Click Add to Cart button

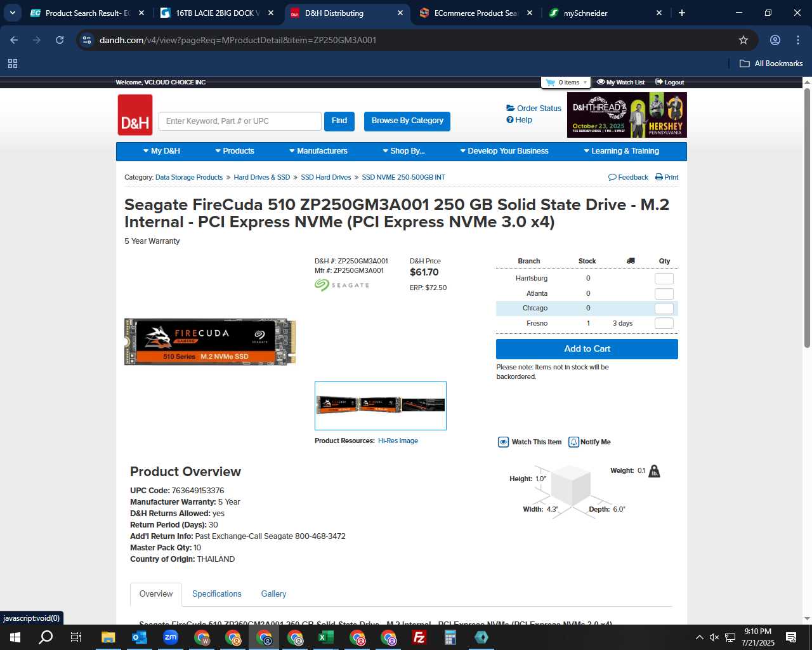click(x=587, y=349)
